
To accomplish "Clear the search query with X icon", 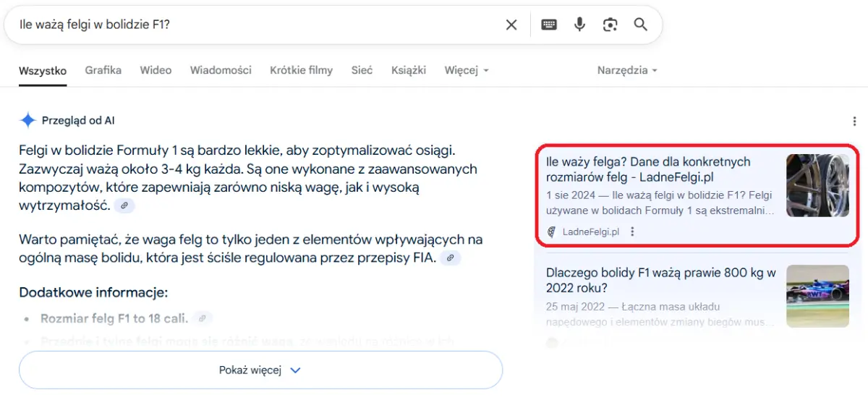I will (x=511, y=25).
